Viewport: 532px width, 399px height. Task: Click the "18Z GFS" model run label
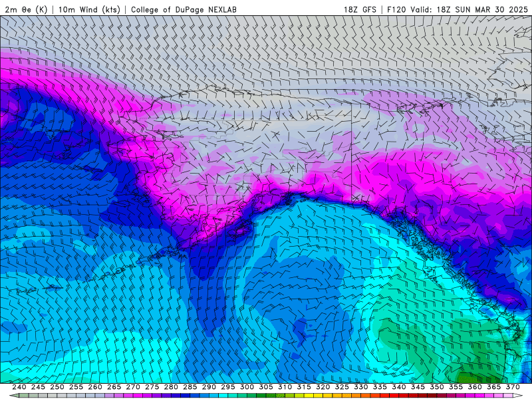[360, 9]
